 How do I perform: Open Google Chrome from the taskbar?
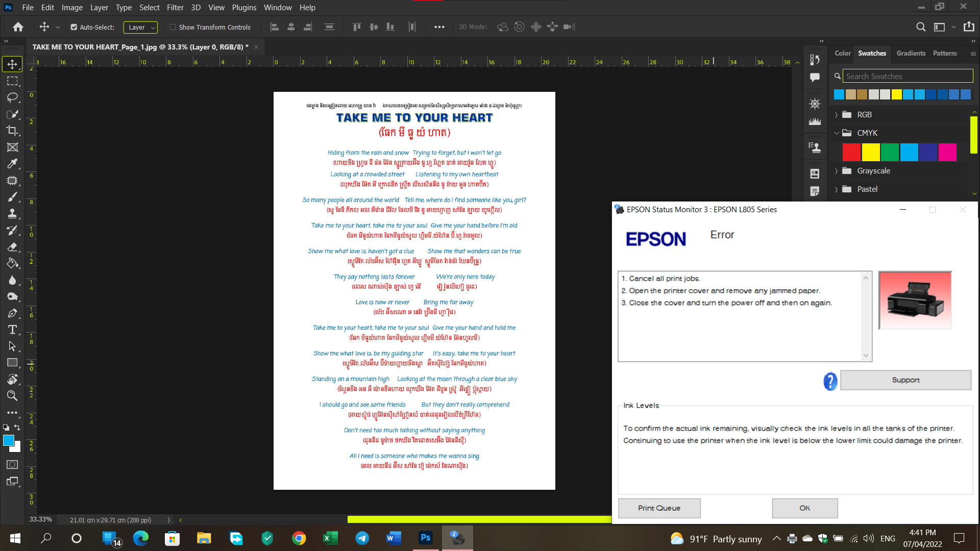[x=299, y=538]
